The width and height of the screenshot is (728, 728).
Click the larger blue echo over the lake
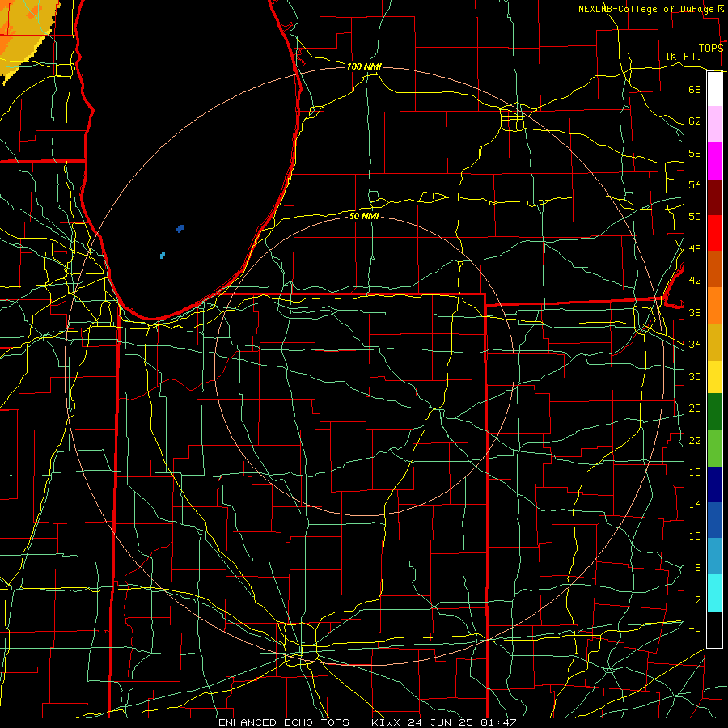(x=180, y=228)
